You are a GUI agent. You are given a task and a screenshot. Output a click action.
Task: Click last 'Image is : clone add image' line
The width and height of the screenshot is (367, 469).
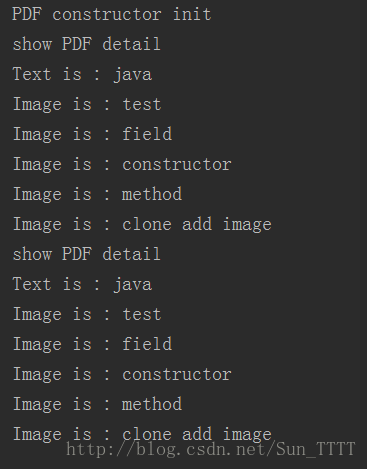tap(142, 434)
